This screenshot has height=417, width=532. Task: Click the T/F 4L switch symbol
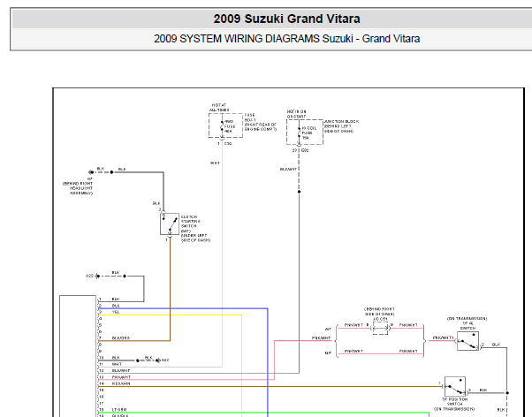tap(467, 341)
